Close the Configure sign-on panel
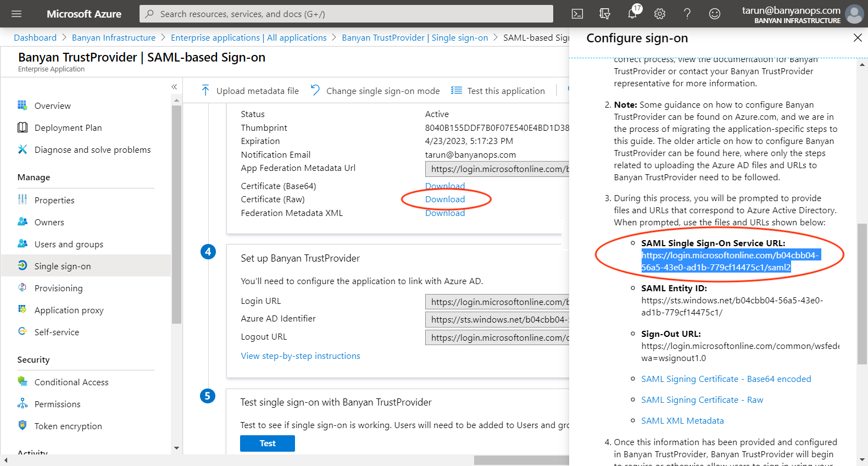The width and height of the screenshot is (868, 466). point(858,38)
